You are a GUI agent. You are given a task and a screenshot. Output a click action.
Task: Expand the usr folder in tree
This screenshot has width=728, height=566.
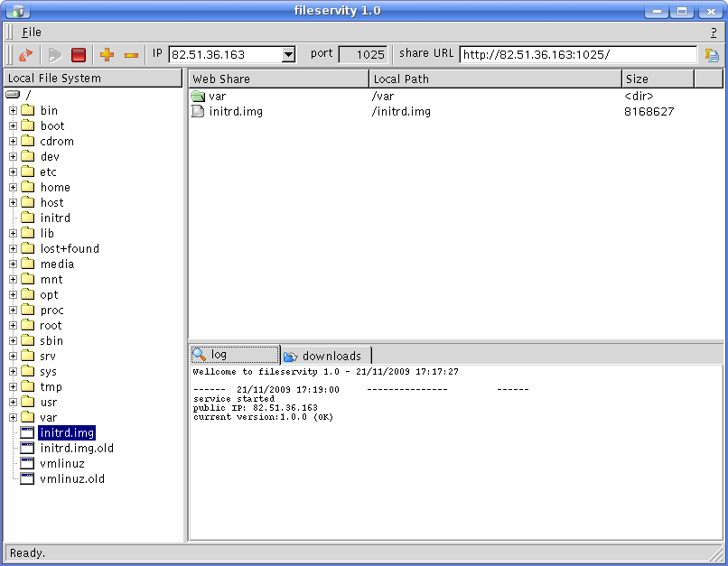click(14, 403)
